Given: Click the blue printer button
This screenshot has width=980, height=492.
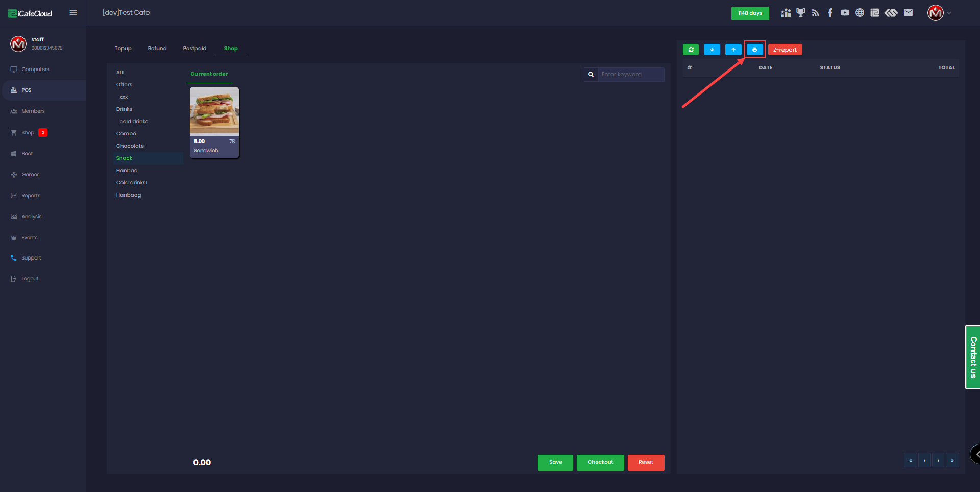Looking at the screenshot, I should pos(755,50).
